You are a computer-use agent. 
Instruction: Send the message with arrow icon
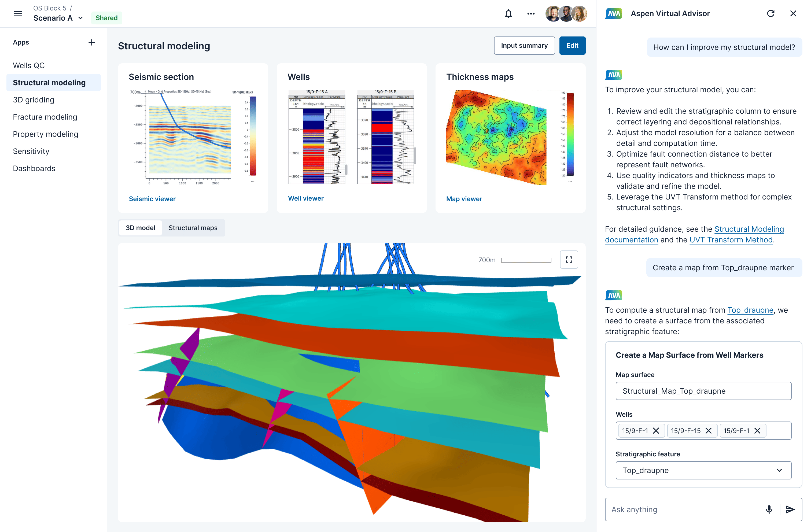click(790, 509)
